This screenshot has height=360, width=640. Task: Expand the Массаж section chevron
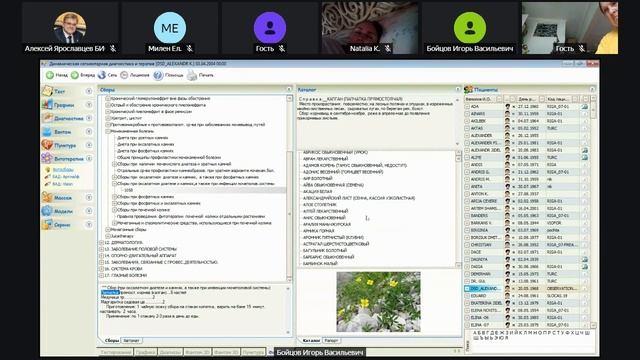pyautogui.click(x=89, y=198)
